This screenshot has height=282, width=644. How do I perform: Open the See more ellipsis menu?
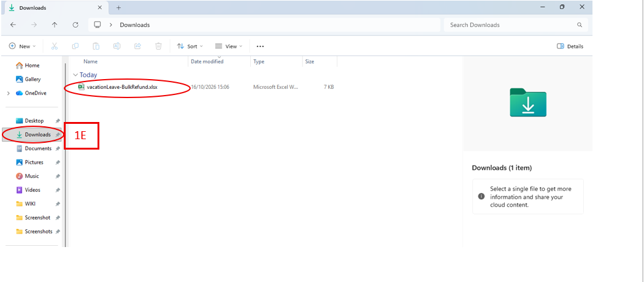[x=260, y=47]
